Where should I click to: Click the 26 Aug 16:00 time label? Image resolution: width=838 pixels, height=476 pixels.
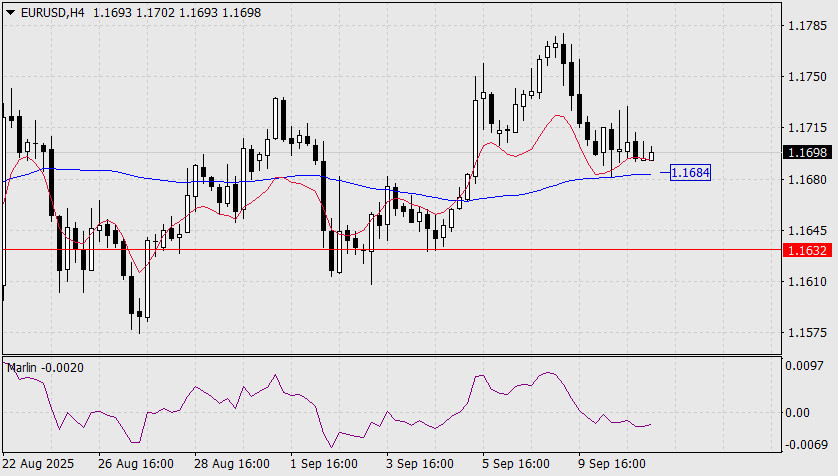(x=136, y=464)
